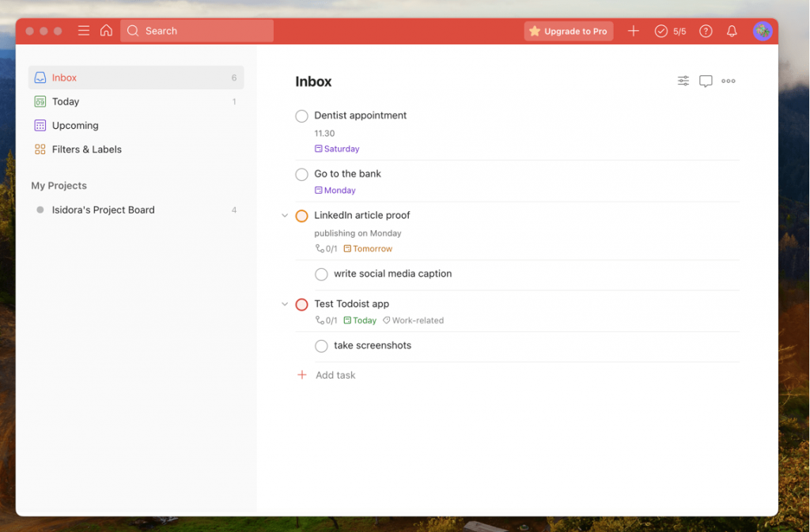The image size is (810, 532).
Task: Click the Upgrade to Pro button
Action: click(x=568, y=31)
